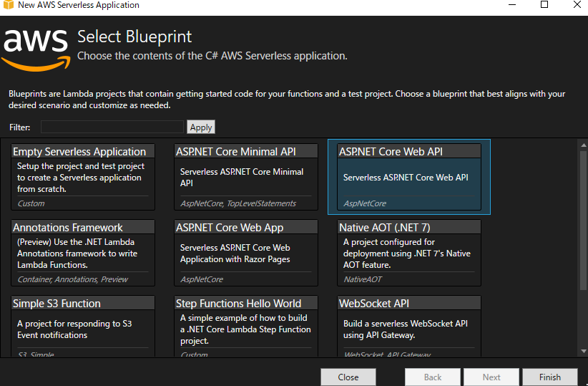Select the WebSocket API blueprint

pyautogui.click(x=409, y=326)
